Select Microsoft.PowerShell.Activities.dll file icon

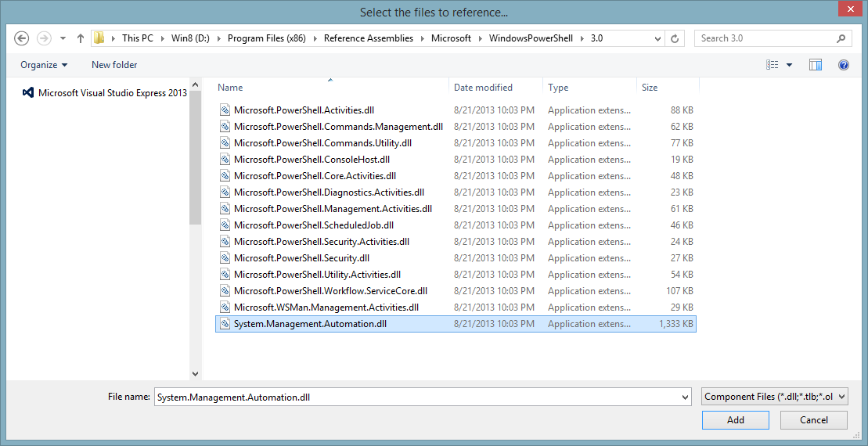tap(225, 110)
